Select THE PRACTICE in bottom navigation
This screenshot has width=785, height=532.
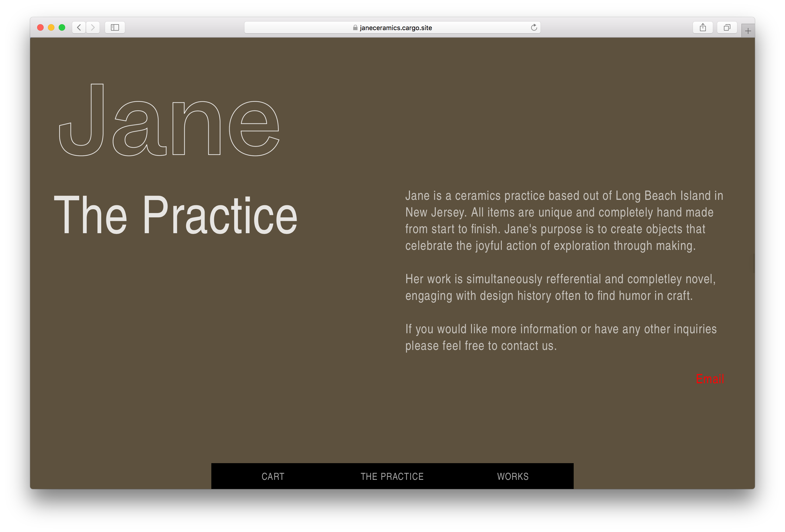392,476
